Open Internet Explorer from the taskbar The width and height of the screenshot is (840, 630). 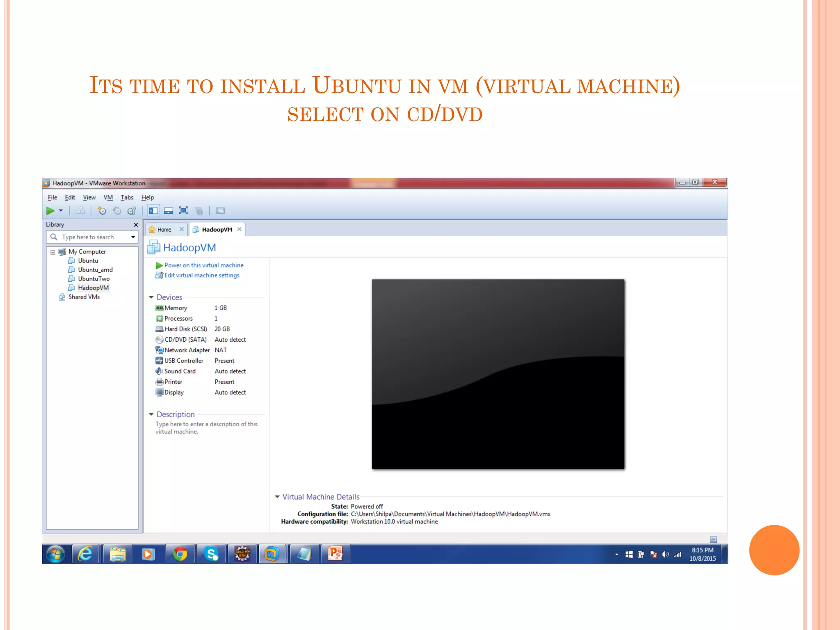[x=86, y=554]
